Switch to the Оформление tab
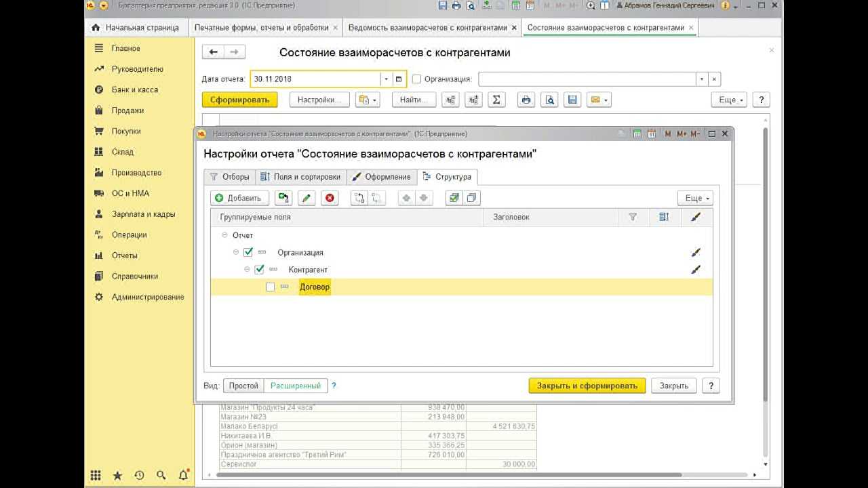The width and height of the screenshot is (868, 488). pos(381,177)
